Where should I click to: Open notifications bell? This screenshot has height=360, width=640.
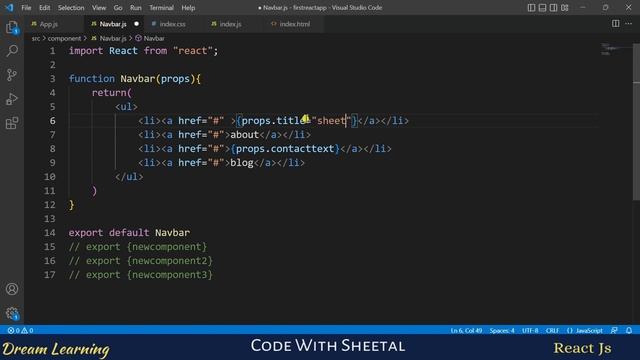coord(629,330)
